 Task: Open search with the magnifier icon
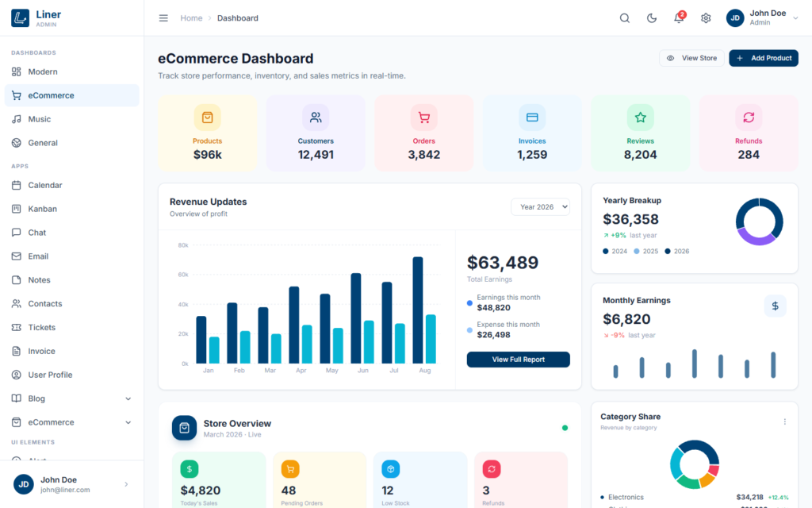625,18
